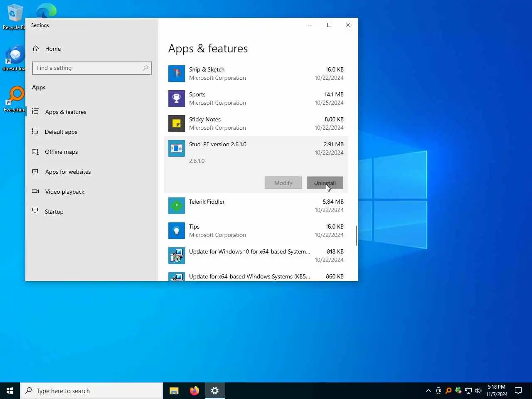Viewport: 532px width, 399px height.
Task: Select the Telerik Fiddler entry name
Action: tap(207, 202)
